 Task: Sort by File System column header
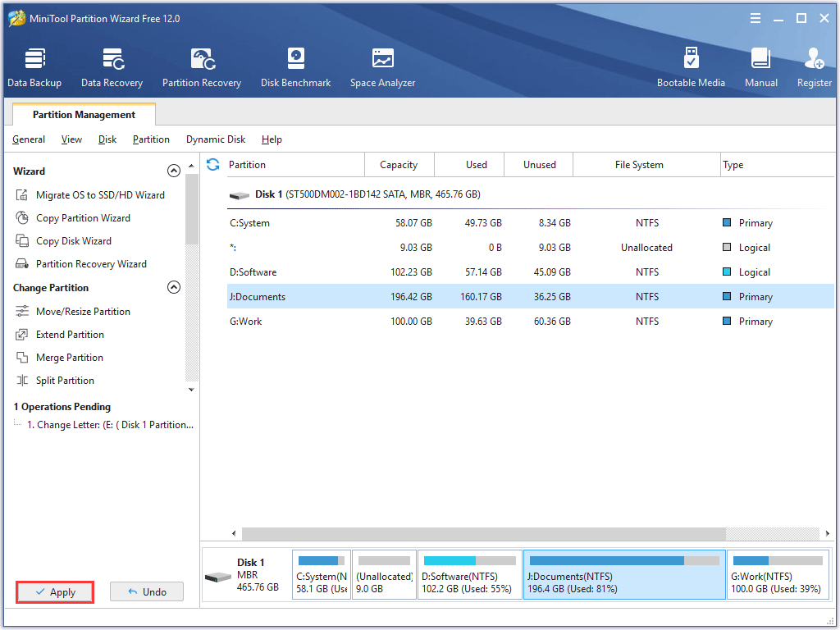pyautogui.click(x=646, y=164)
